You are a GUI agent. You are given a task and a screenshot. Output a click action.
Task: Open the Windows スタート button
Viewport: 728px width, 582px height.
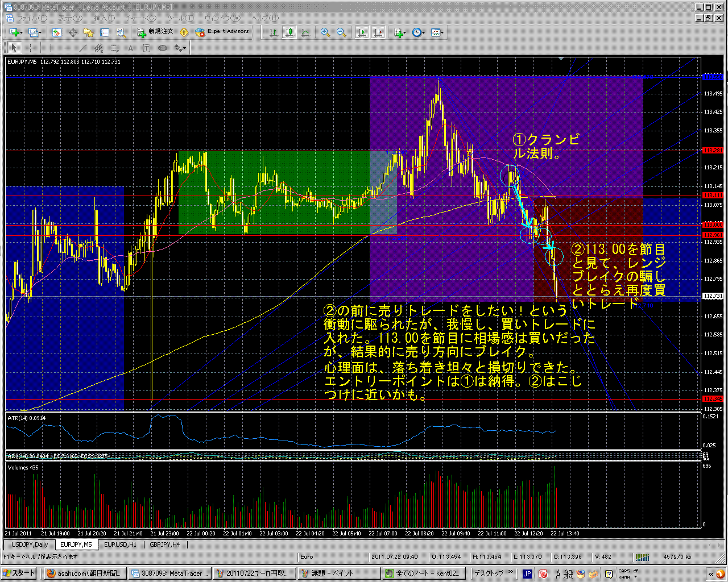(19, 573)
